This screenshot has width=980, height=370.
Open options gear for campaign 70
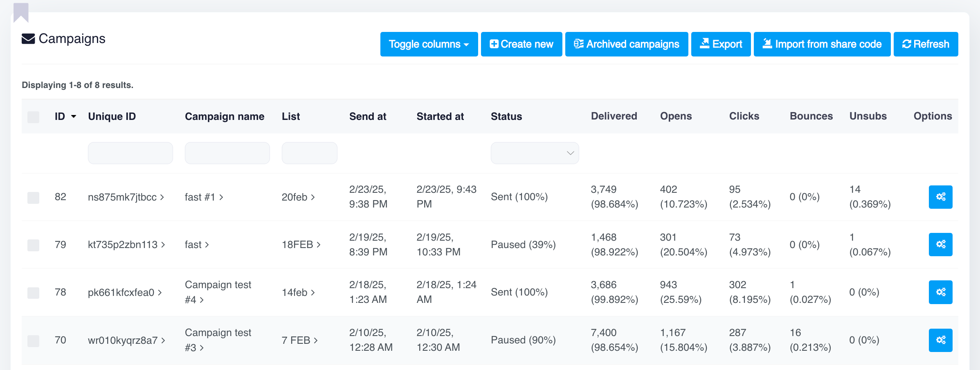pyautogui.click(x=940, y=340)
